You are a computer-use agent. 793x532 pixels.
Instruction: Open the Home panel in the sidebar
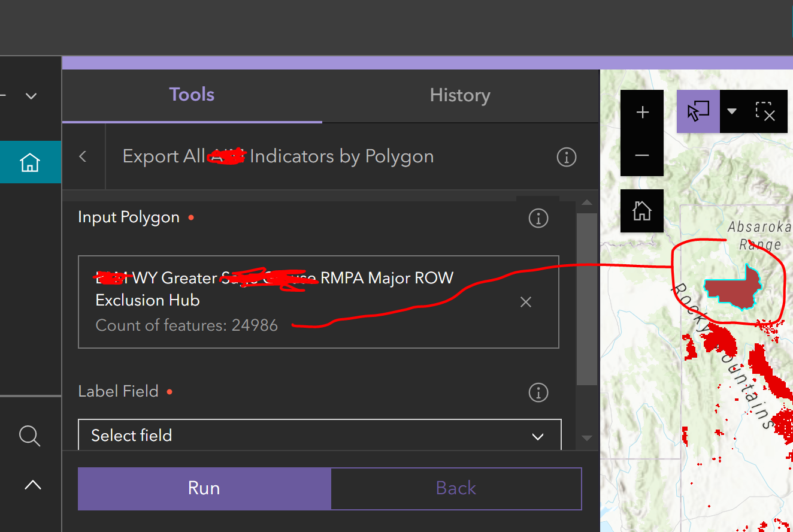[x=31, y=162]
